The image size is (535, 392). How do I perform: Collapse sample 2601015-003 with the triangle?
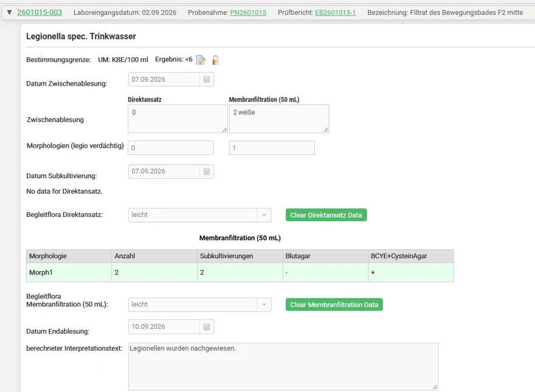tap(10, 13)
